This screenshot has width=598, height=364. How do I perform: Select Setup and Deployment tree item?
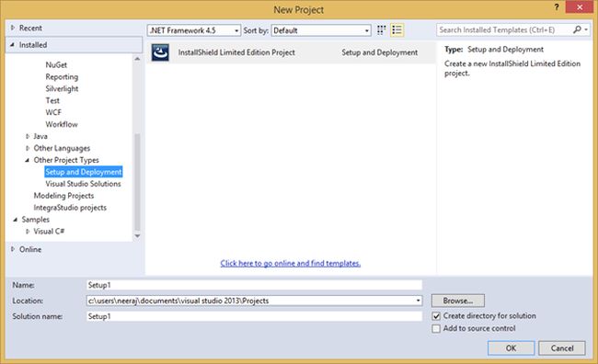pos(83,172)
